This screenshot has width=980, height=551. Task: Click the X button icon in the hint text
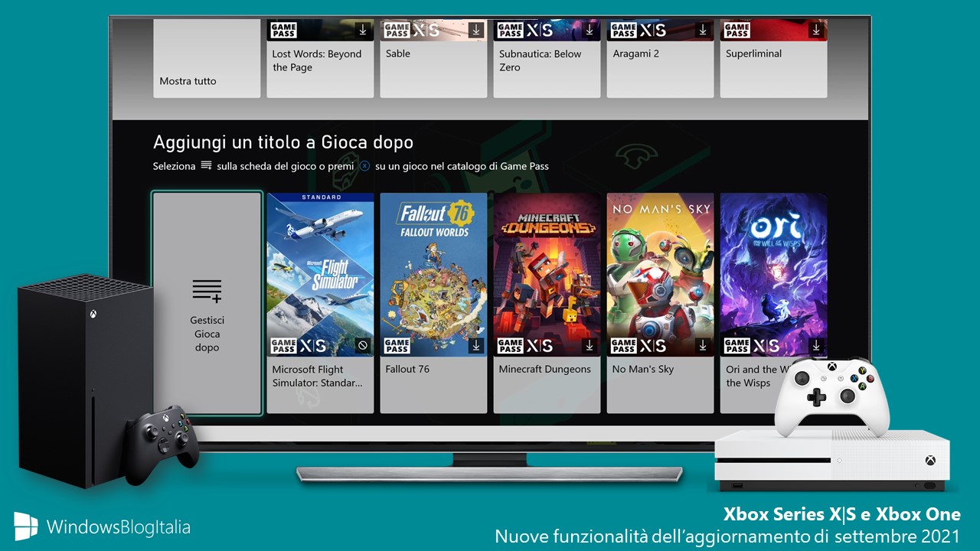[365, 165]
